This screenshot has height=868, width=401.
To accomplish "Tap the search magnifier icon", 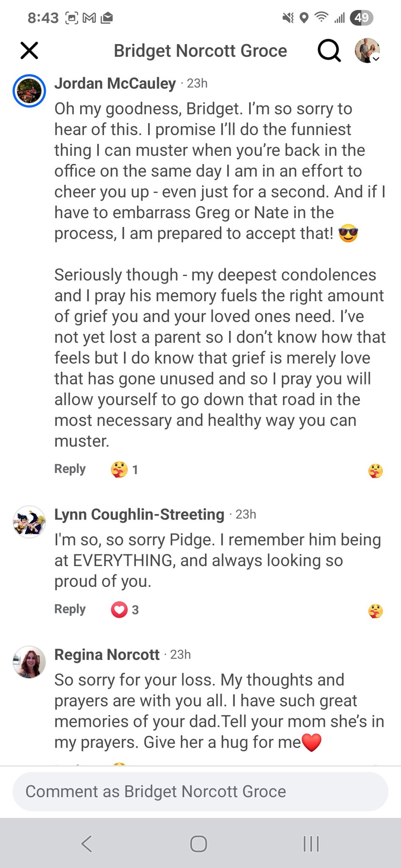I will click(x=329, y=51).
